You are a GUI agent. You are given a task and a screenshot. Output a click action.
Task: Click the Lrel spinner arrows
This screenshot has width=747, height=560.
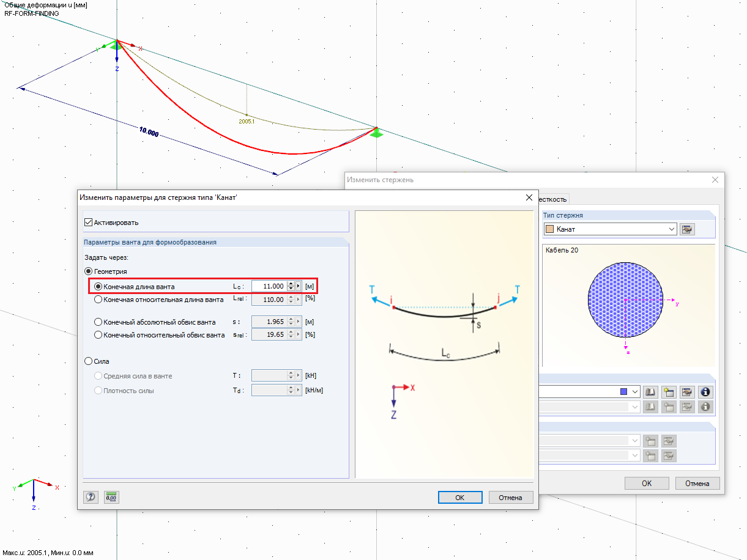(x=291, y=300)
